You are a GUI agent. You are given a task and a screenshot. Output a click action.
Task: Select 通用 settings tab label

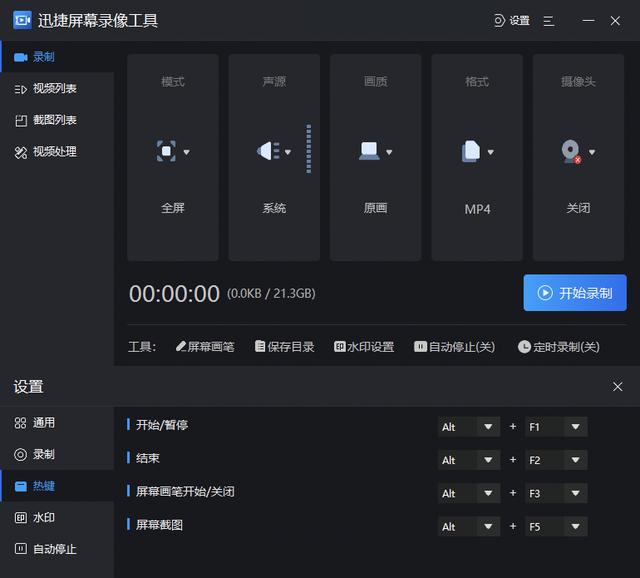point(44,422)
